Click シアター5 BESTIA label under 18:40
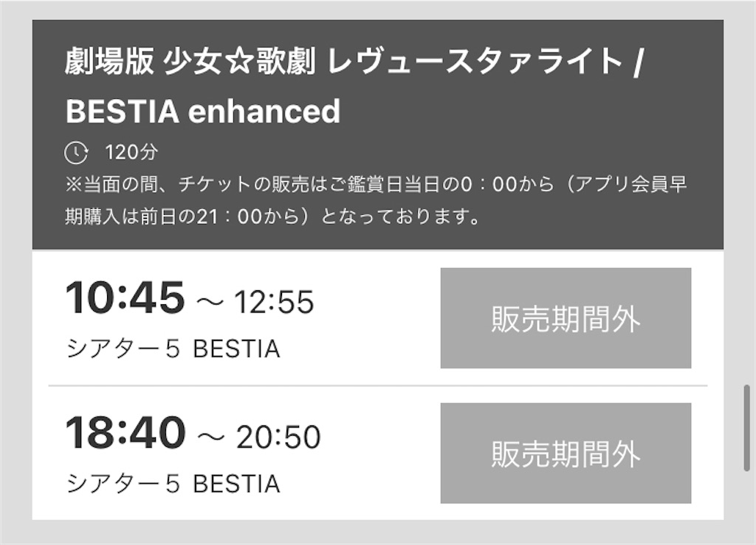 point(173,484)
